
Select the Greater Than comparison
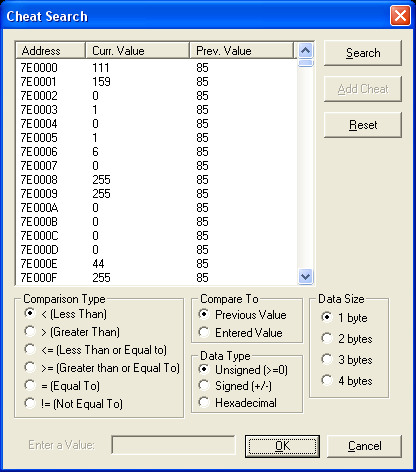(72, 332)
